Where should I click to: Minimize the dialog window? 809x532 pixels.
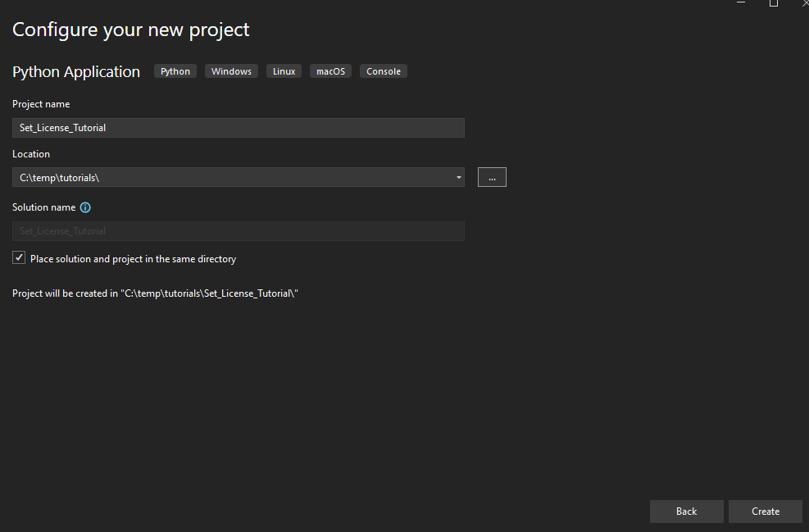click(x=741, y=2)
